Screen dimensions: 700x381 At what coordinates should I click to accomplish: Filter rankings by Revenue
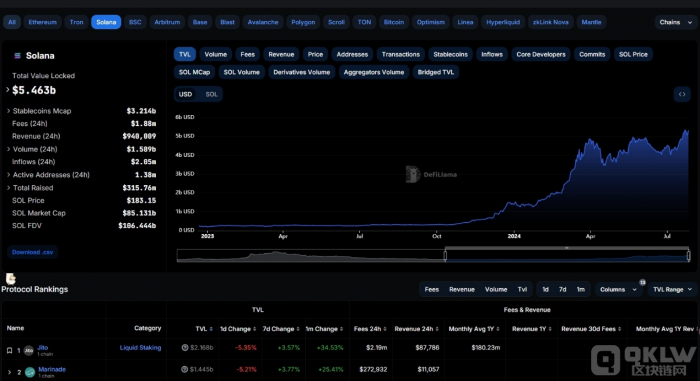pyautogui.click(x=462, y=289)
